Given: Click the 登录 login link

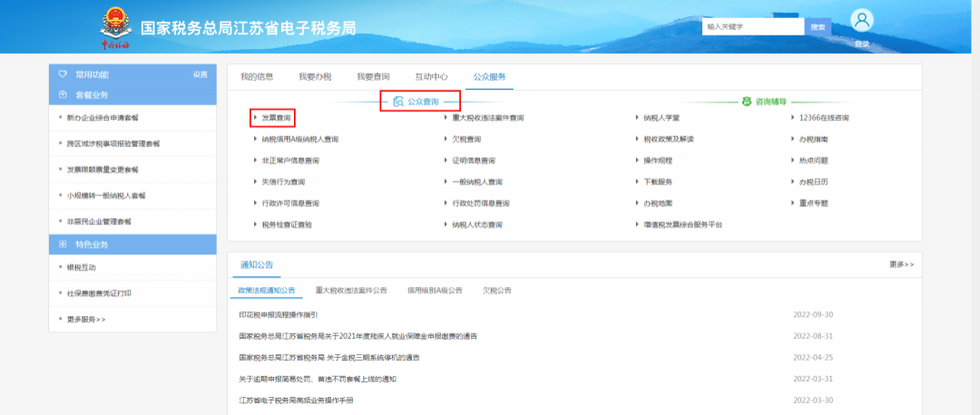Looking at the screenshot, I should [862, 44].
